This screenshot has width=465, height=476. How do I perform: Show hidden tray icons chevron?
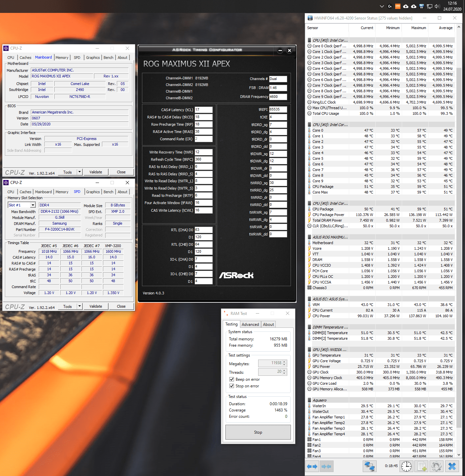point(382,6)
